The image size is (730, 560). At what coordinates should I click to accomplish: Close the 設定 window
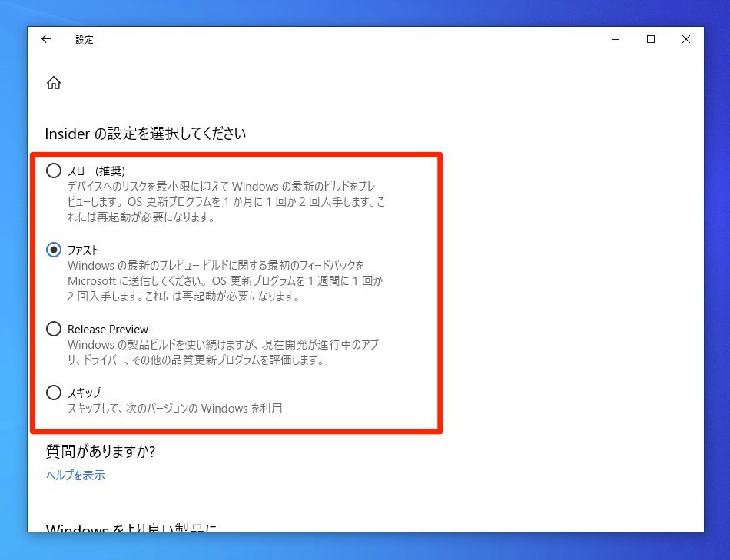click(685, 40)
